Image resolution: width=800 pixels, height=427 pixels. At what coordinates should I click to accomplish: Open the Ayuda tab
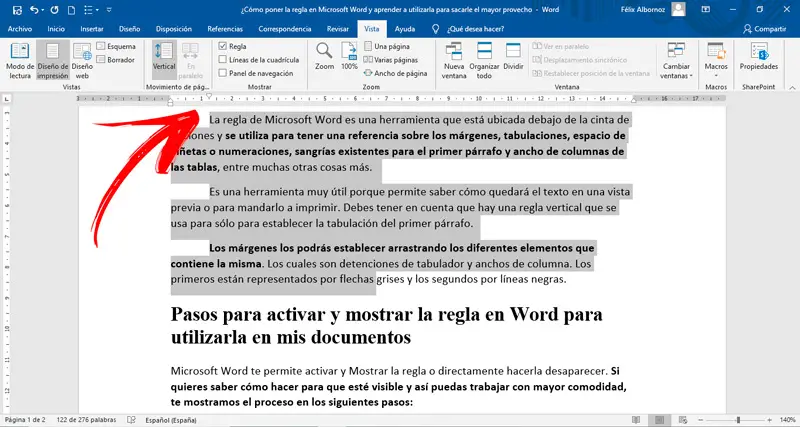click(405, 29)
